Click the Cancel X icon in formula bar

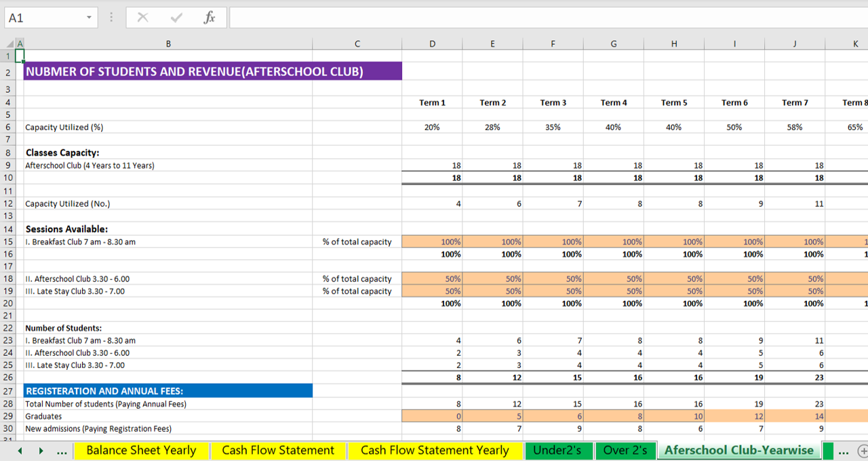tap(142, 18)
